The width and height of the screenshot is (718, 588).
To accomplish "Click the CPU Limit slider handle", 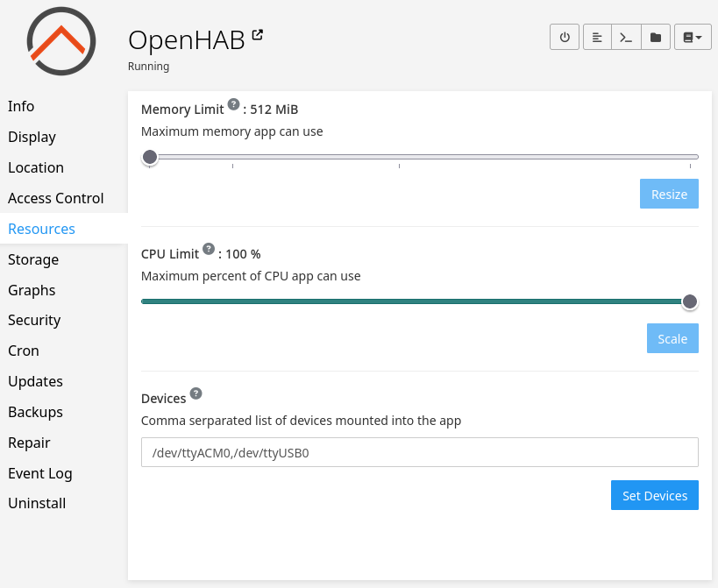I will [690, 301].
